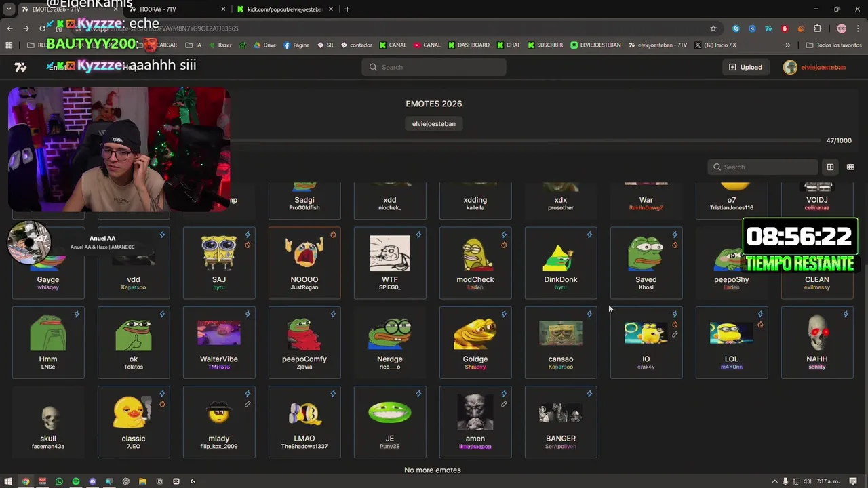This screenshot has height=488, width=868.
Task: Open a new tab with the plus icon
Action: [347, 9]
